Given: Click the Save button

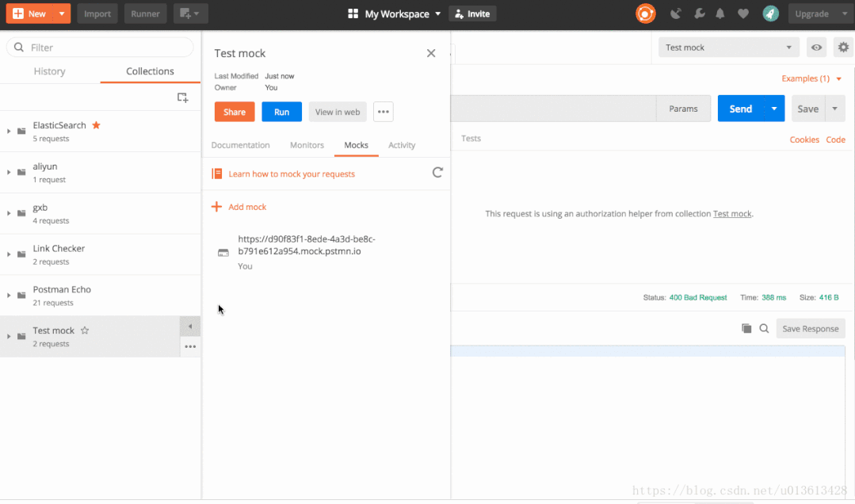Looking at the screenshot, I should click(x=807, y=109).
